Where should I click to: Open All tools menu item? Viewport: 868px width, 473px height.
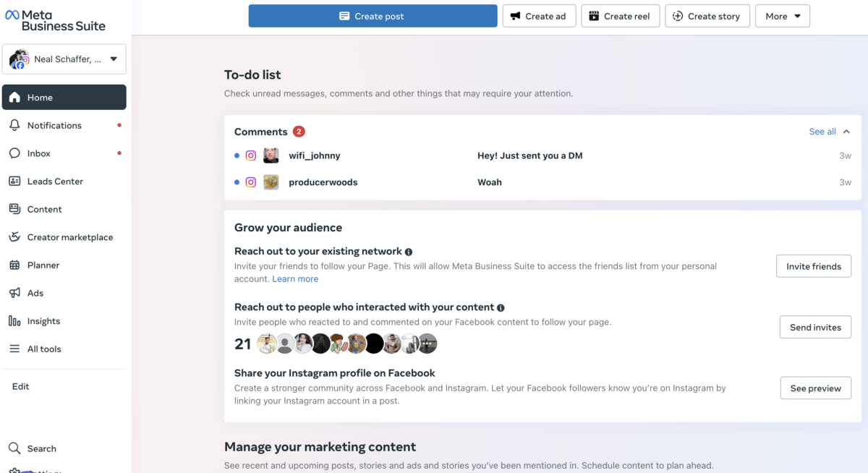[x=44, y=349]
